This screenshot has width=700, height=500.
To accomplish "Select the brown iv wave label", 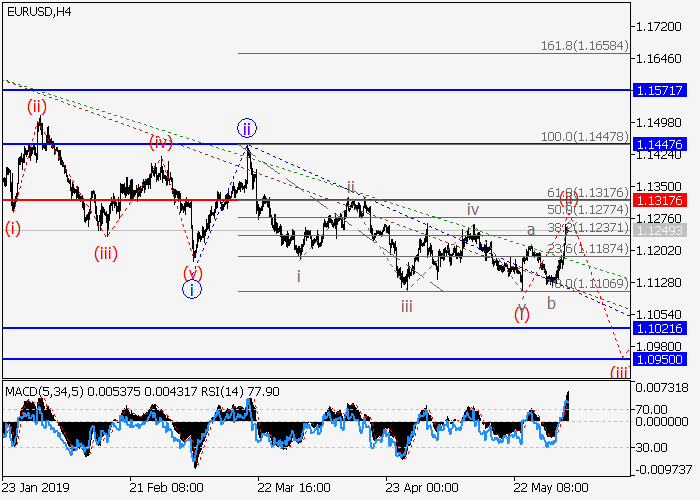I will [x=472, y=210].
